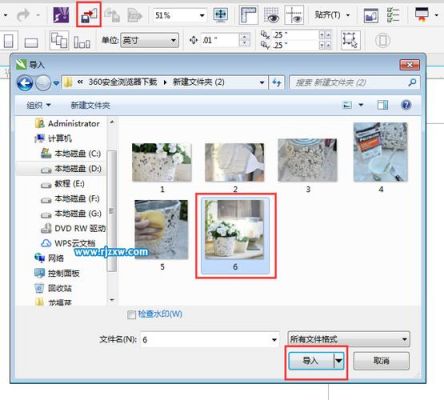Toggle the show grid icon

pos(271,15)
